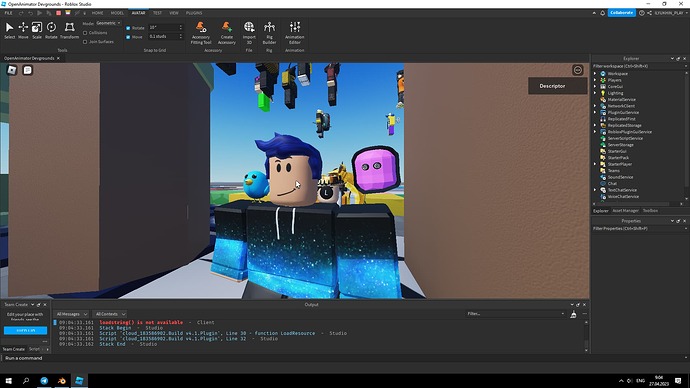The image size is (690, 388).
Task: Open the FILE menu
Action: tap(8, 13)
